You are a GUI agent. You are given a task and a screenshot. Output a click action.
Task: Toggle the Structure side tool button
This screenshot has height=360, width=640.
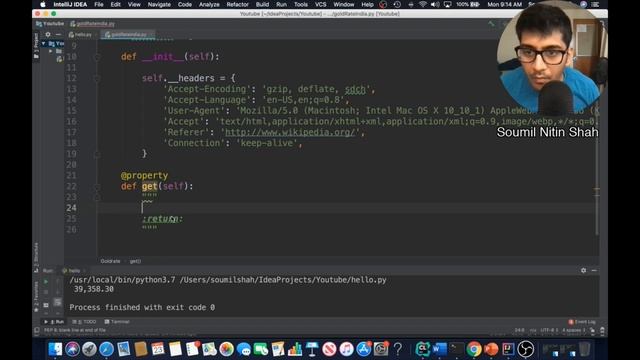36,257
